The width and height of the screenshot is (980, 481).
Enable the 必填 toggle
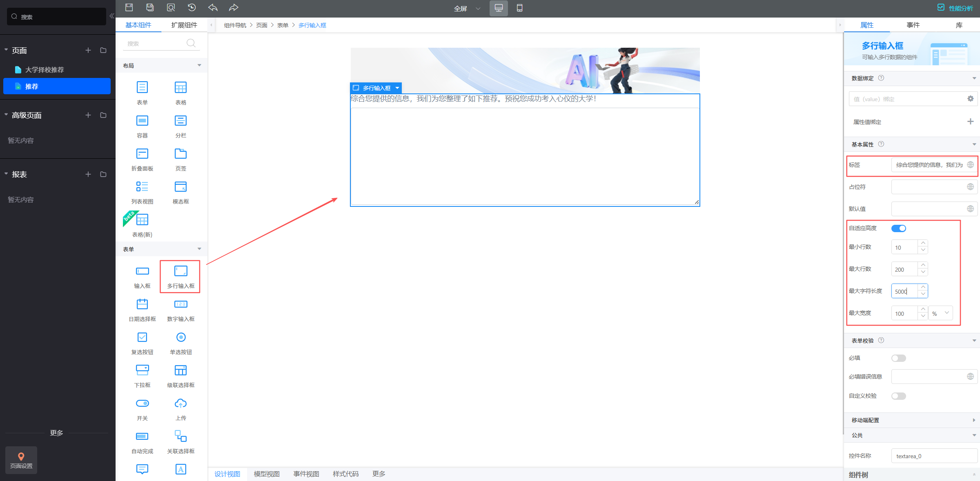(x=898, y=358)
